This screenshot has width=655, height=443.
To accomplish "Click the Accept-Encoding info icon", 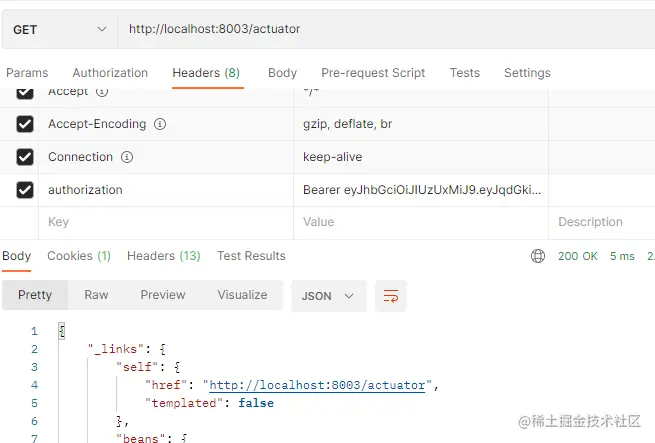I will [160, 124].
